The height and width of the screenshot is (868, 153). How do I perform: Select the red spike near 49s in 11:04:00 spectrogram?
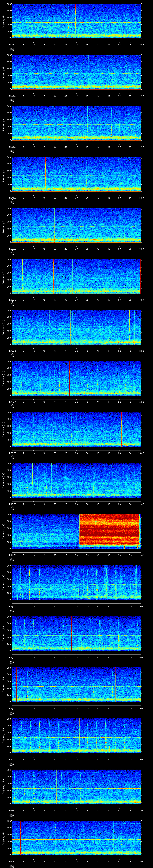point(118,174)
